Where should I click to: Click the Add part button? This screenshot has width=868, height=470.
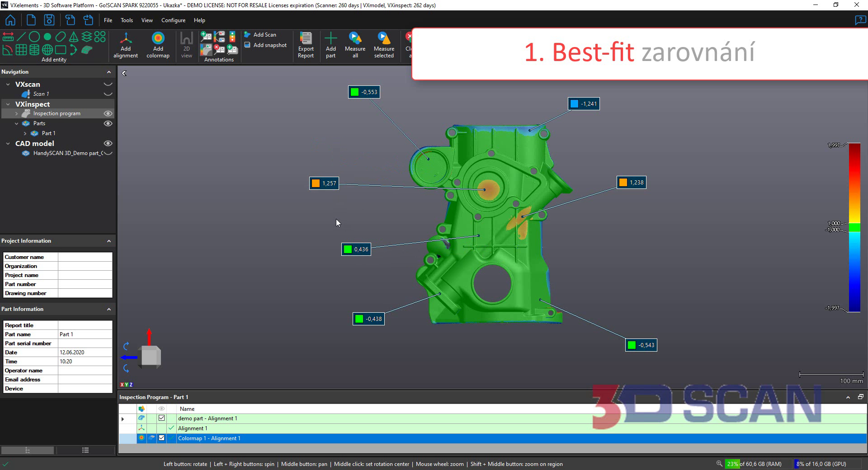tap(330, 45)
